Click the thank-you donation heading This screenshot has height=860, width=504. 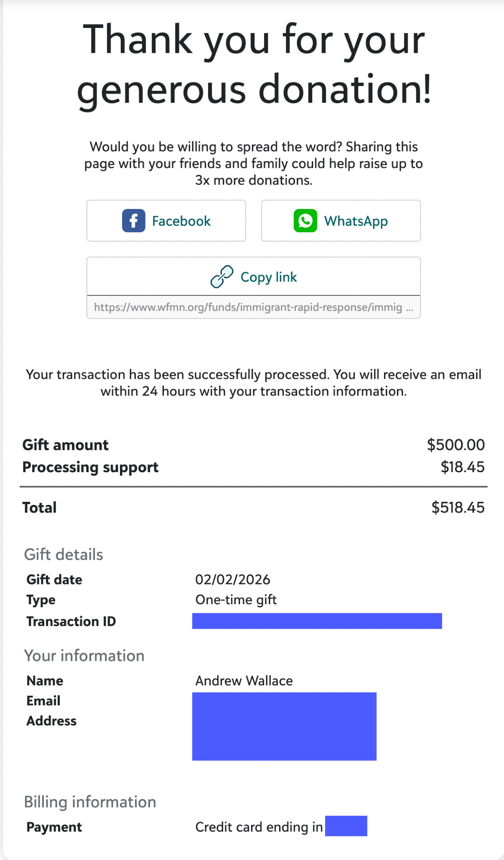coord(254,64)
